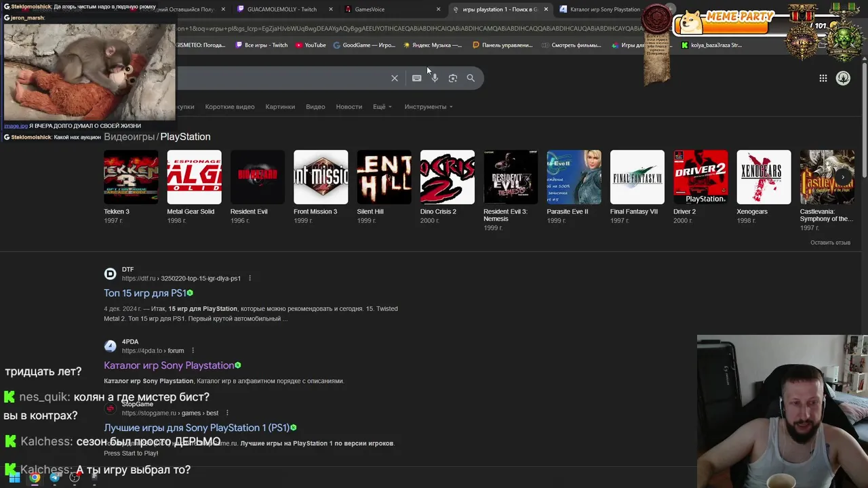Screen dimensions: 868x488
Task: Open 'Топ 15 игр для PS1' result
Action: point(144,293)
